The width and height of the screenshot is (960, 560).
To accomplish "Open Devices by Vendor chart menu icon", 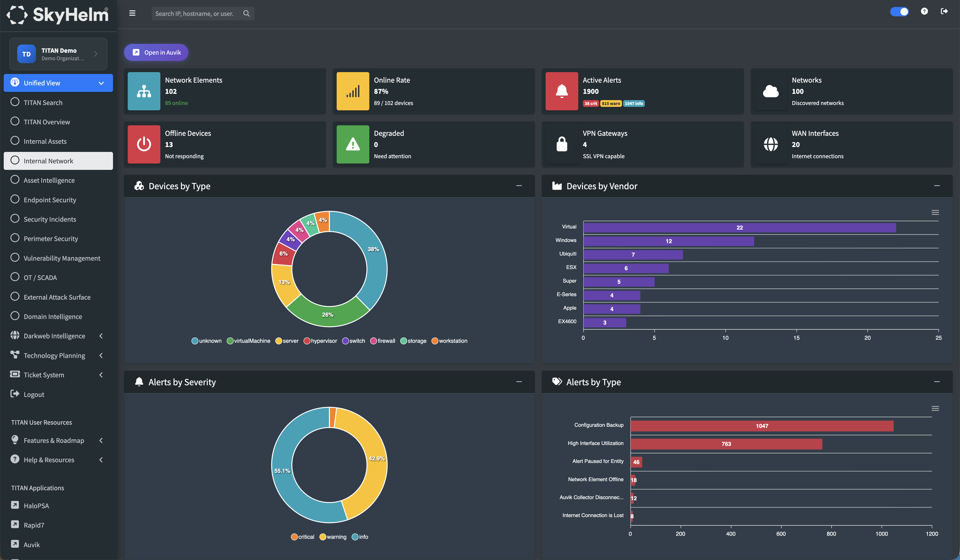I will (935, 212).
